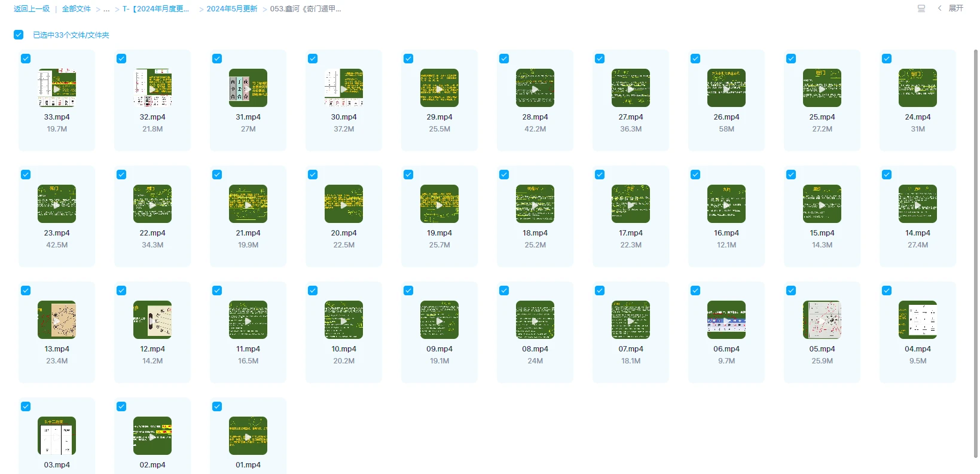
Task: Navigate to 全部文件 breadcrumb
Action: tap(77, 9)
